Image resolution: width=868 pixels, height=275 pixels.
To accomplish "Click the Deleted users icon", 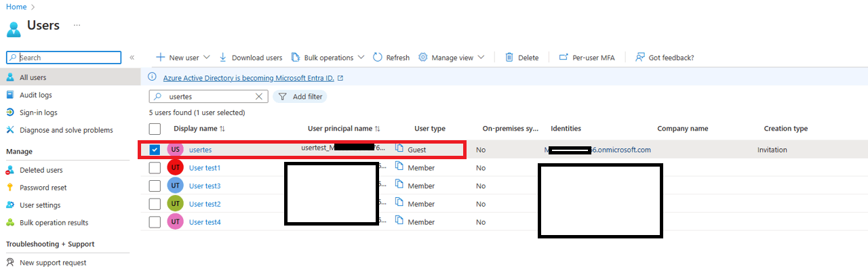I will click(10, 170).
